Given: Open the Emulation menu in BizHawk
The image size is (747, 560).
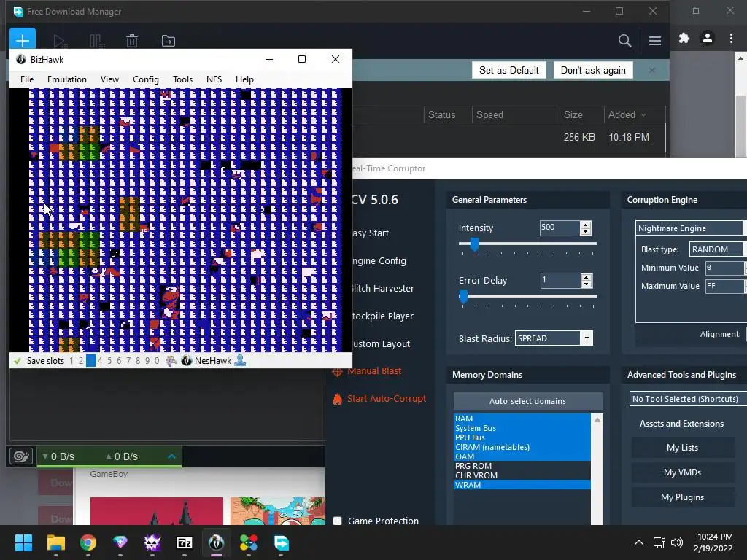Looking at the screenshot, I should pyautogui.click(x=67, y=79).
